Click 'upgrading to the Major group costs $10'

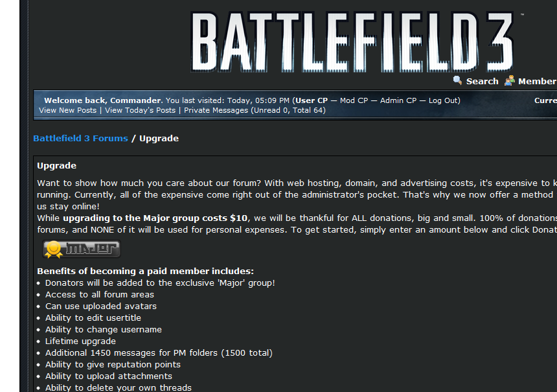[155, 218]
